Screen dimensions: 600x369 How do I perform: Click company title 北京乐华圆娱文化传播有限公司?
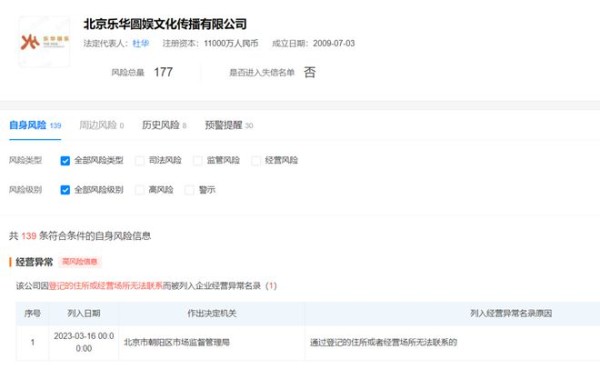(x=165, y=24)
